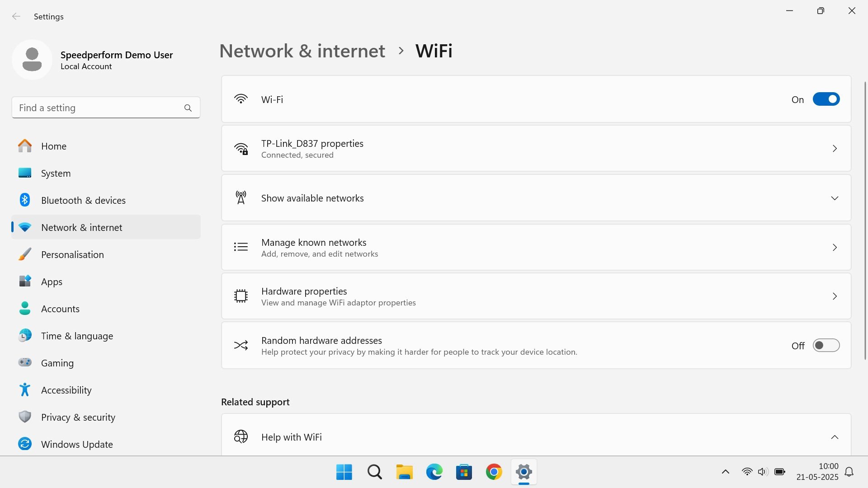Select the Accessibility icon
The width and height of the screenshot is (868, 488).
pyautogui.click(x=24, y=389)
